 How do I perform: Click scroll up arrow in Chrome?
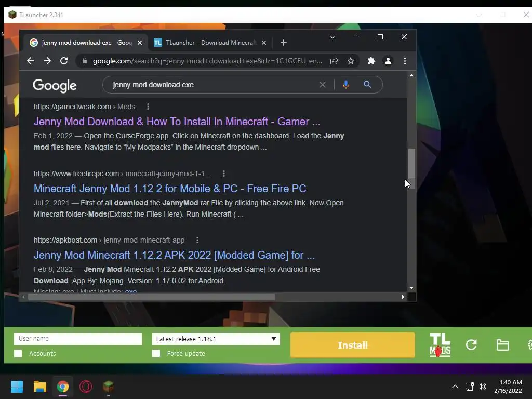[411, 75]
